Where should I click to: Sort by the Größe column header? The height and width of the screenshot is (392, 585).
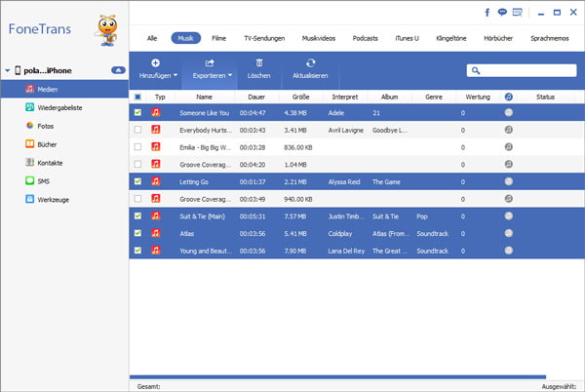click(300, 97)
